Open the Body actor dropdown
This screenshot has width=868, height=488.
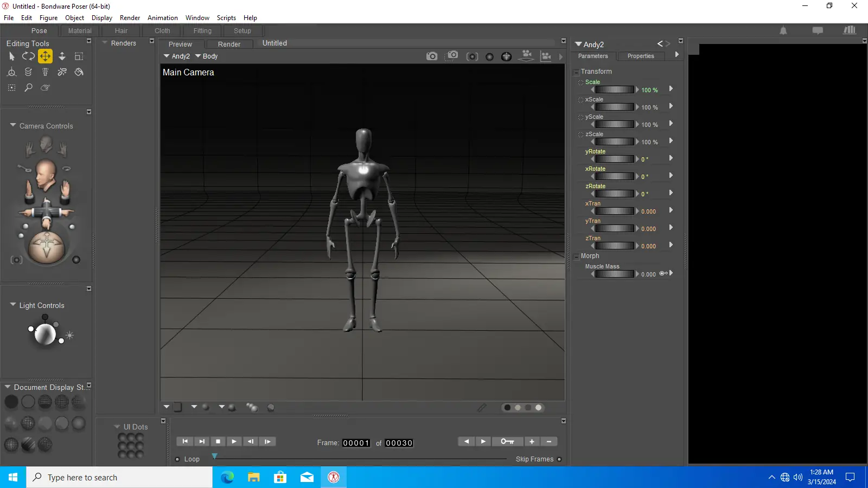[x=206, y=56]
